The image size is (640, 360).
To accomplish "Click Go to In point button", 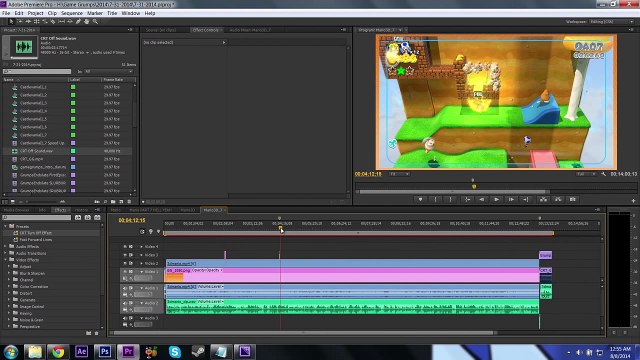I will [x=467, y=199].
